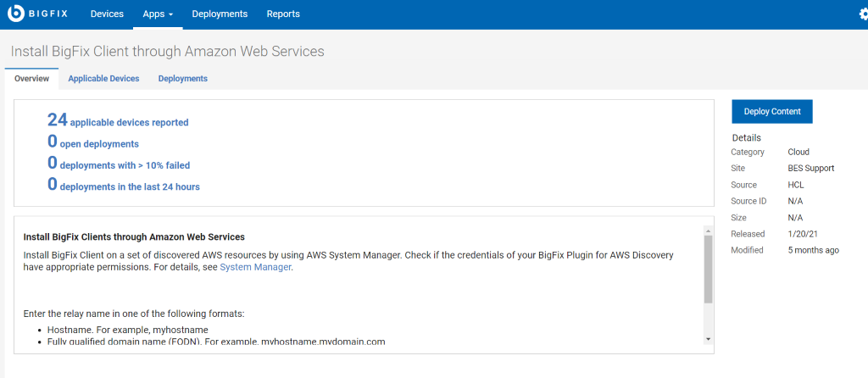Click the Source ID label

[748, 201]
